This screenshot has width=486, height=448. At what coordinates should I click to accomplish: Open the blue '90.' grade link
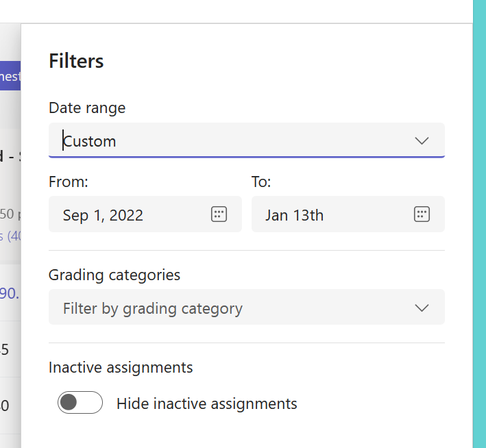pyautogui.click(x=10, y=293)
